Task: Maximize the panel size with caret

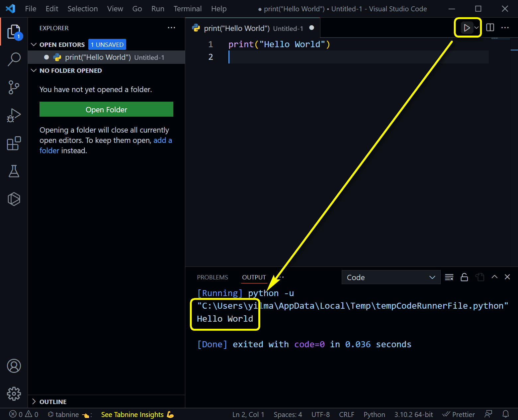Action: (494, 277)
